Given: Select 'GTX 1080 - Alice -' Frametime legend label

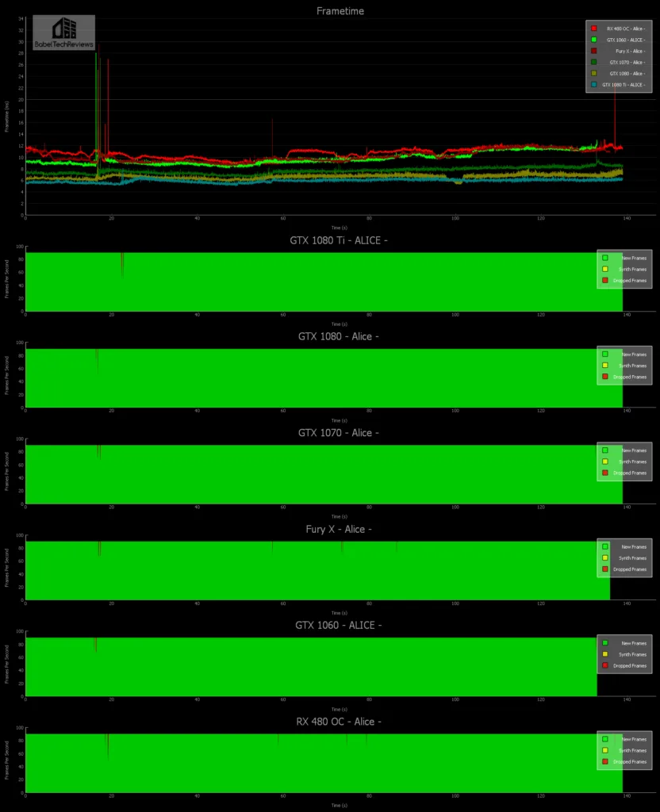Looking at the screenshot, I should coord(627,74).
